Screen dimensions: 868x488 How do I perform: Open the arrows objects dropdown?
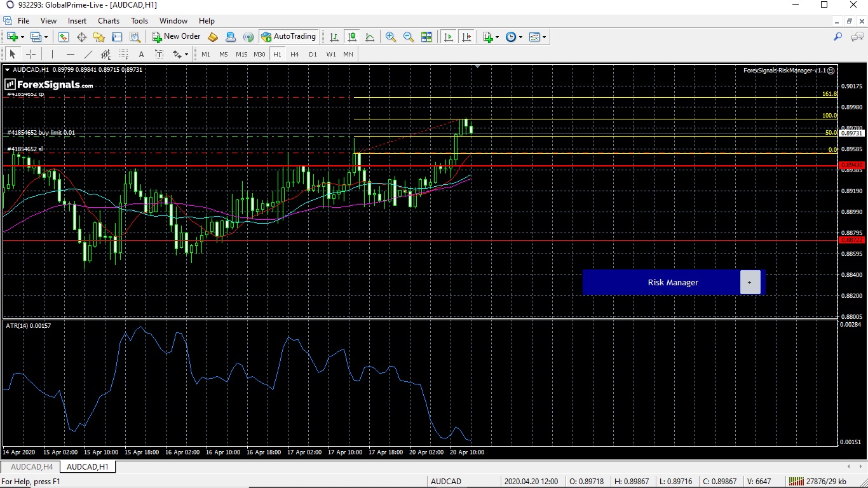pos(180,54)
